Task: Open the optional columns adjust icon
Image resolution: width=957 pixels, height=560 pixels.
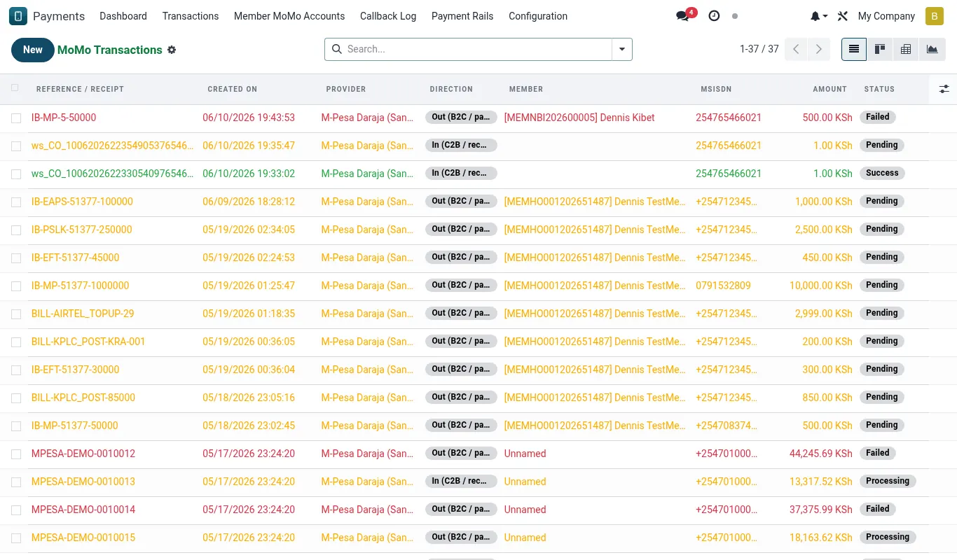Action: click(x=944, y=89)
